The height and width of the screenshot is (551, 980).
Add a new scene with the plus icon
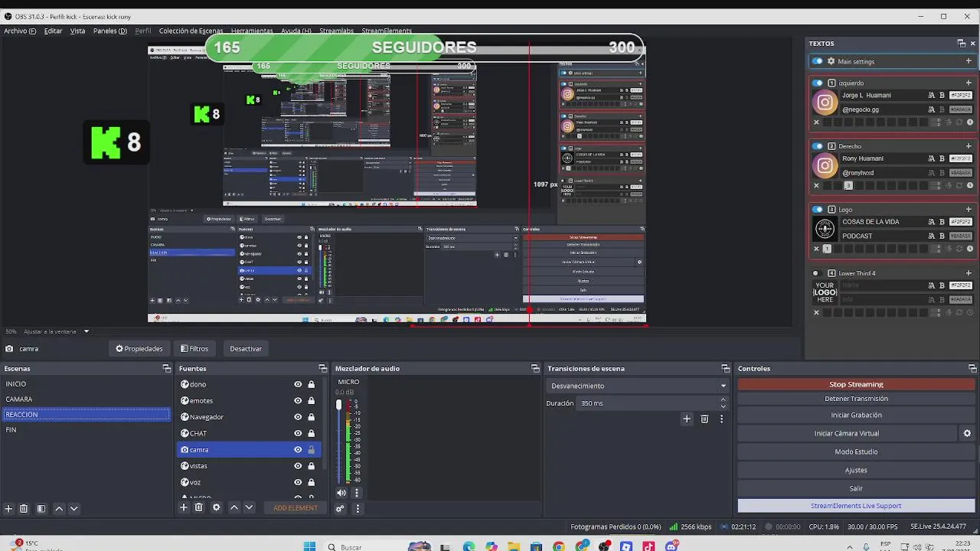[8, 508]
